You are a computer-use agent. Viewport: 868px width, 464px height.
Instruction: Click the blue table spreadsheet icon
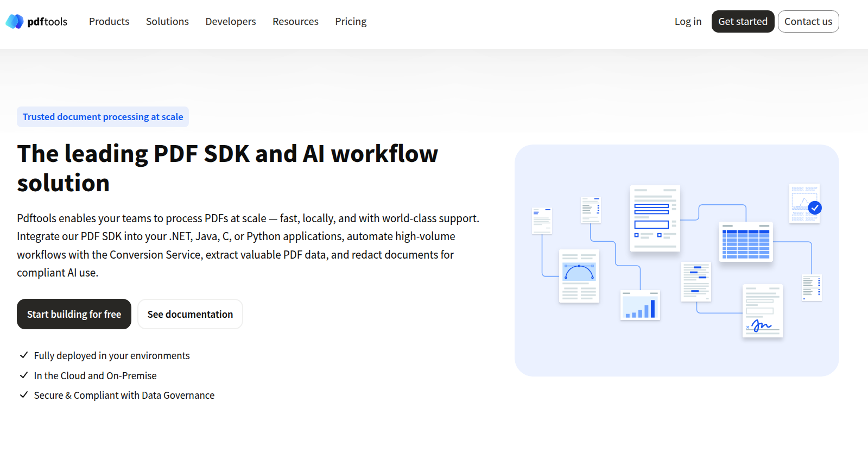point(745,242)
